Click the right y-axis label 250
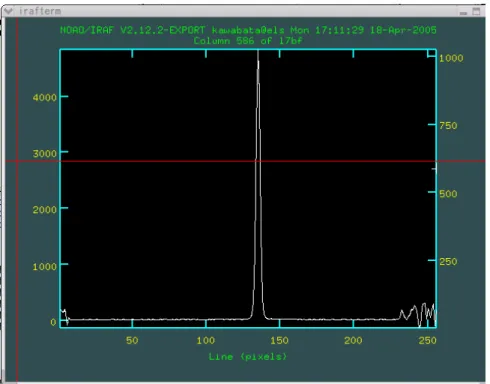Image resolution: width=490 pixels, height=384 pixels. click(448, 262)
